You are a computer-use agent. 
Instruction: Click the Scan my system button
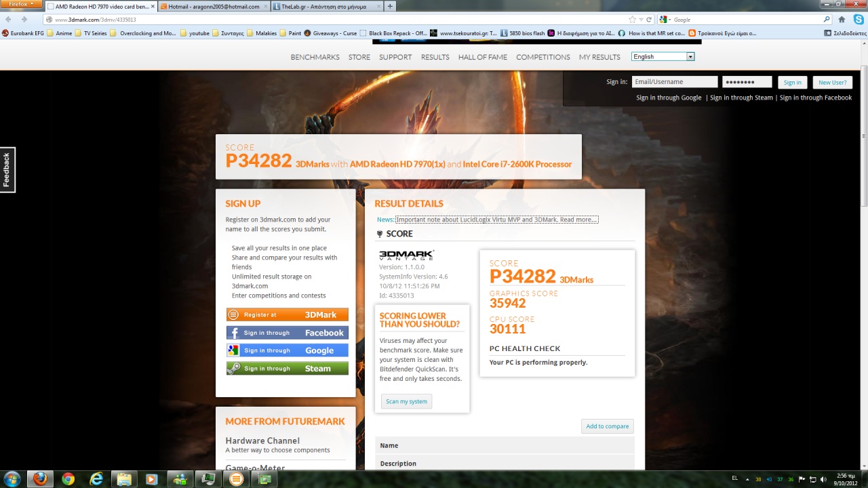[x=407, y=401]
